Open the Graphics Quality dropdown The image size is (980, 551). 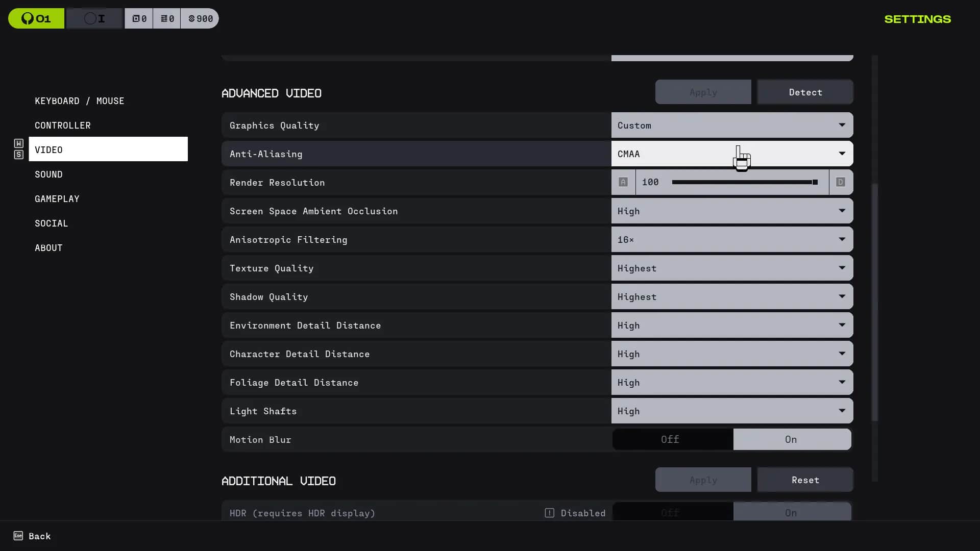[732, 126]
